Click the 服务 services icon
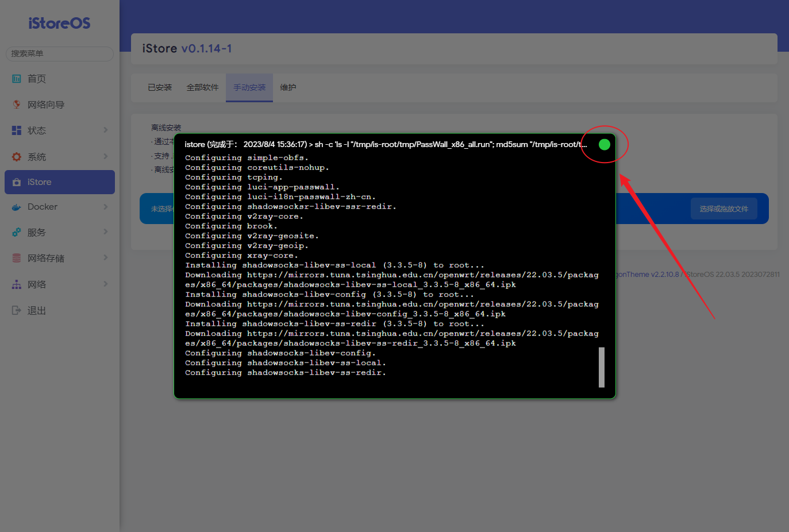789x532 pixels. click(x=17, y=233)
